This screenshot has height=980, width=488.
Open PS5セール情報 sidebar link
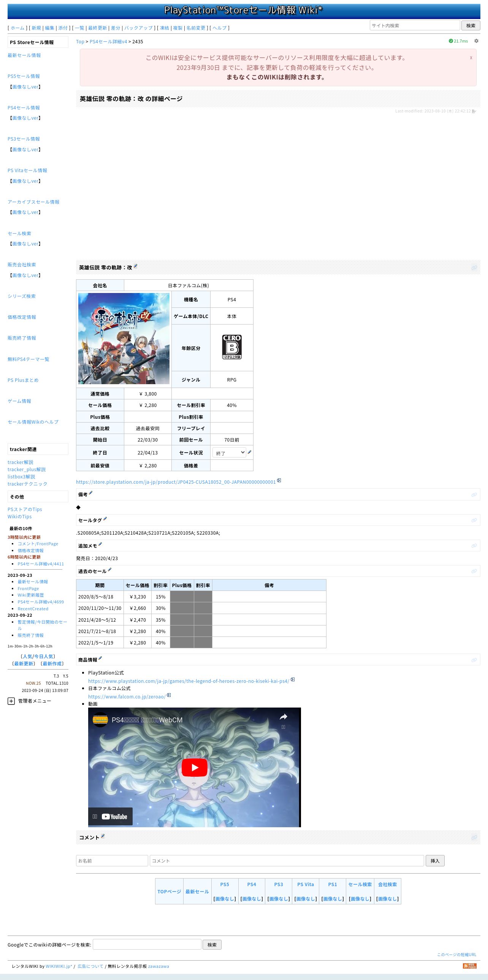click(24, 76)
